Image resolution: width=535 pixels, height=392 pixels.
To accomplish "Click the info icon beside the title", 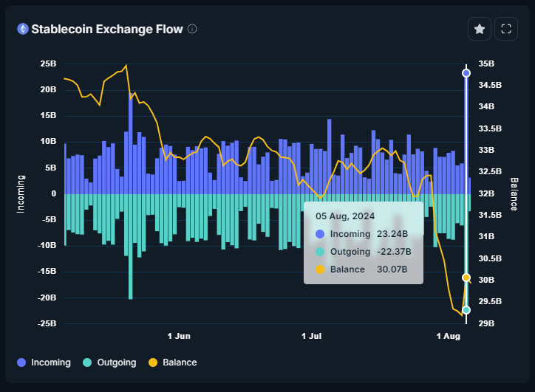I will 192,29.
